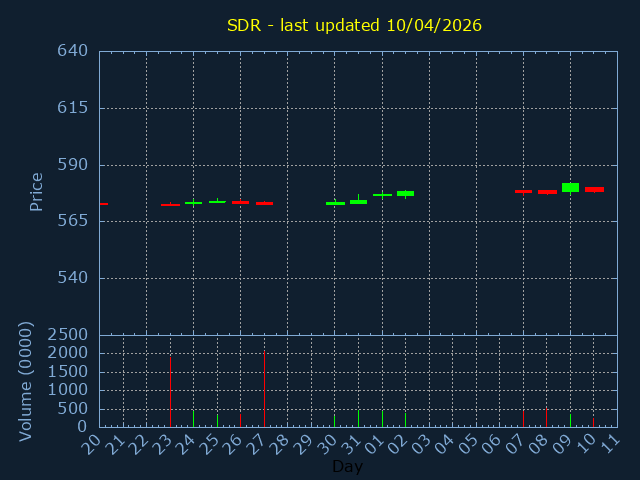Click the 'Volume (0000)' axis title
This screenshot has height=480, width=640.
coord(27,381)
